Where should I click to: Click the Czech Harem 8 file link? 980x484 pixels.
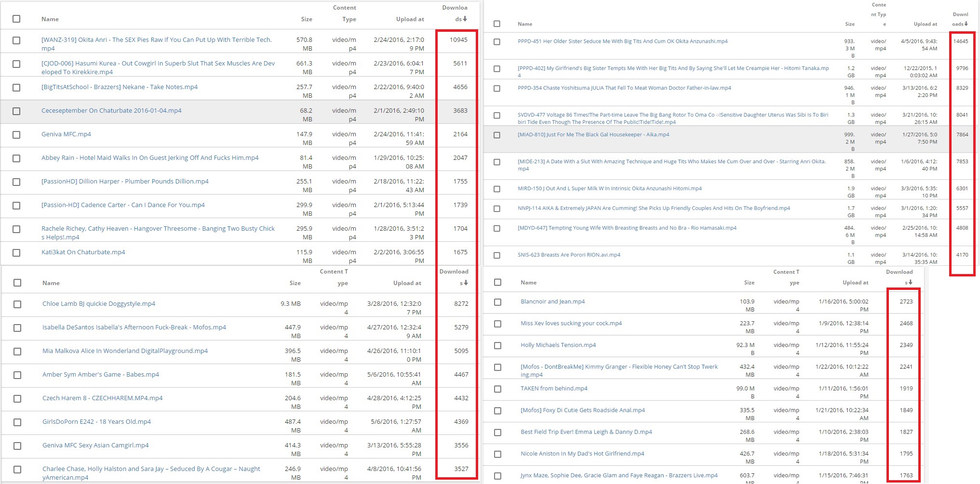click(102, 398)
